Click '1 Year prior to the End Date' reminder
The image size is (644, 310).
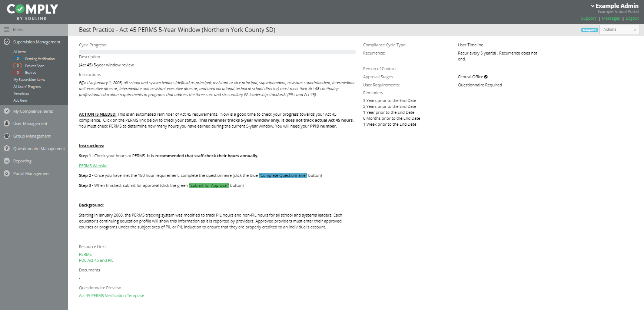389,112
